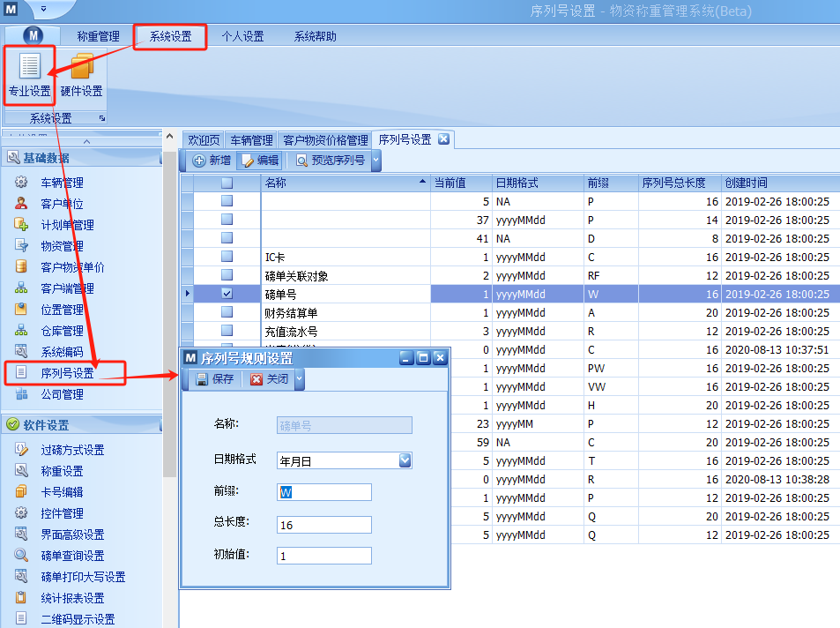Screen dimensions: 840x628
Task: Open the 系统帮助 ribbon tab
Action: pyautogui.click(x=315, y=36)
